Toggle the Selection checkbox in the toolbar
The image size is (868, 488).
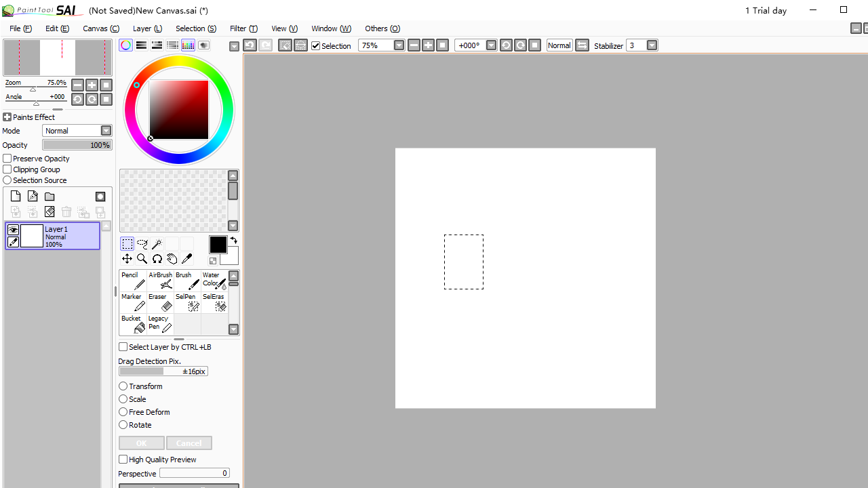(x=316, y=45)
